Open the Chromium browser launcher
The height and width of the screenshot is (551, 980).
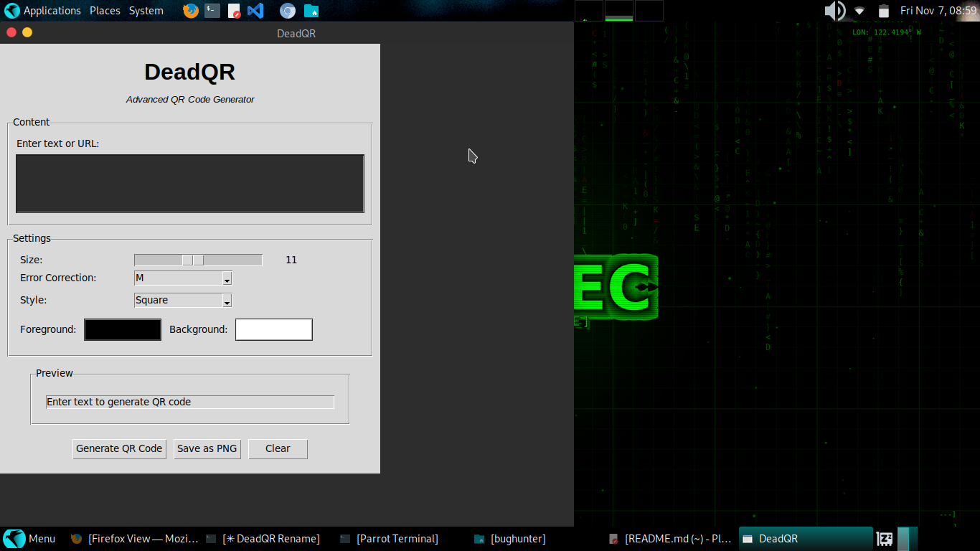click(288, 11)
